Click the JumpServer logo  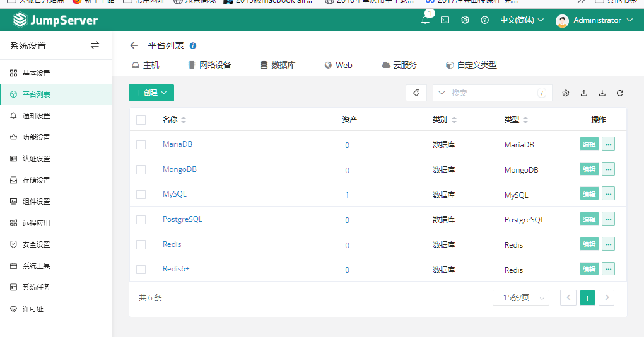55,20
